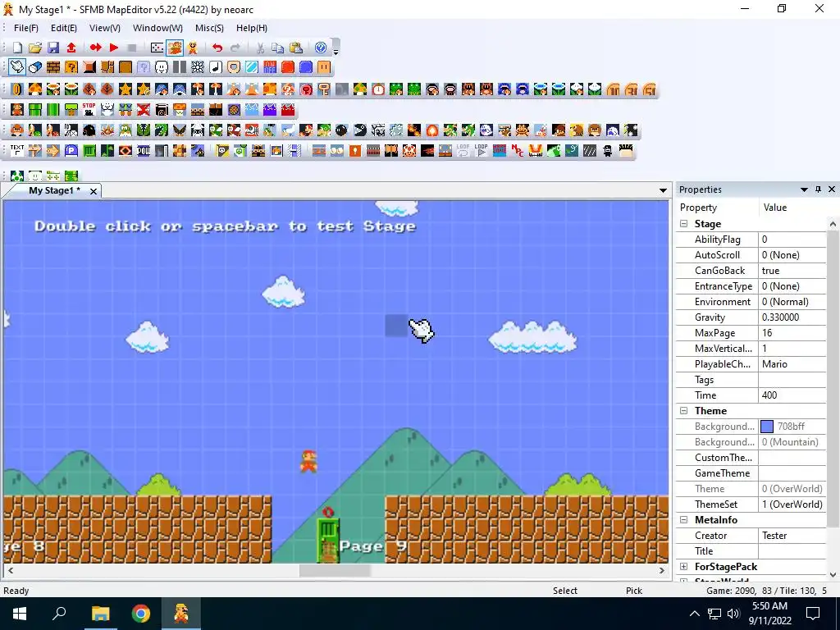The image size is (840, 630).
Task: Select the Boo ghost enemy
Action: [x=486, y=130]
